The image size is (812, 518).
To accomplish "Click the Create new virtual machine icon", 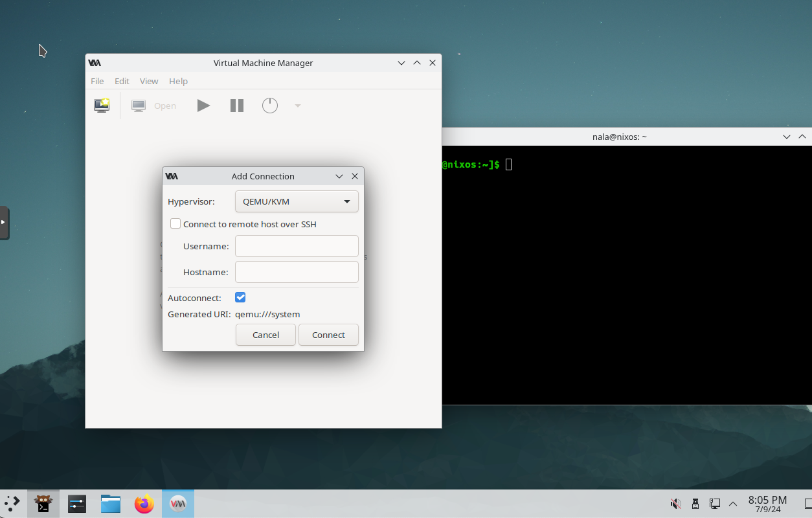I will pos(102,106).
